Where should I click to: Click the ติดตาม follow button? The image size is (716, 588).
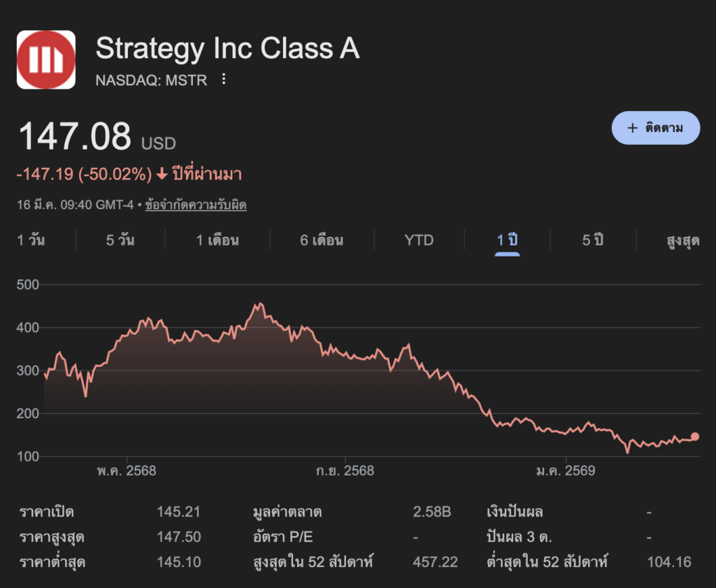(x=655, y=128)
